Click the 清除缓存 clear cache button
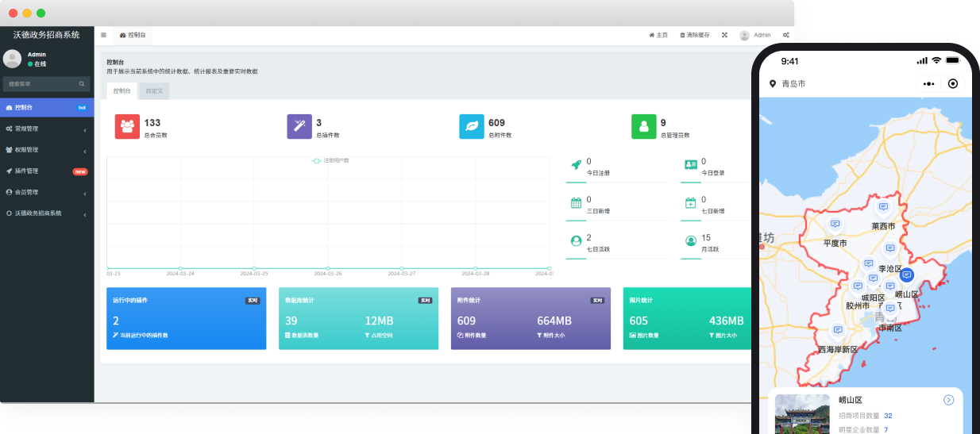 695,35
